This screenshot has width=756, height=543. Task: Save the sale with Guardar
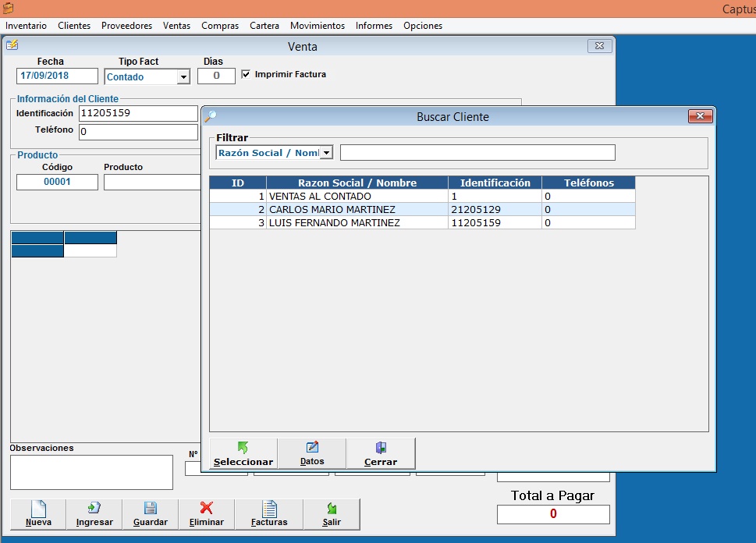[150, 514]
